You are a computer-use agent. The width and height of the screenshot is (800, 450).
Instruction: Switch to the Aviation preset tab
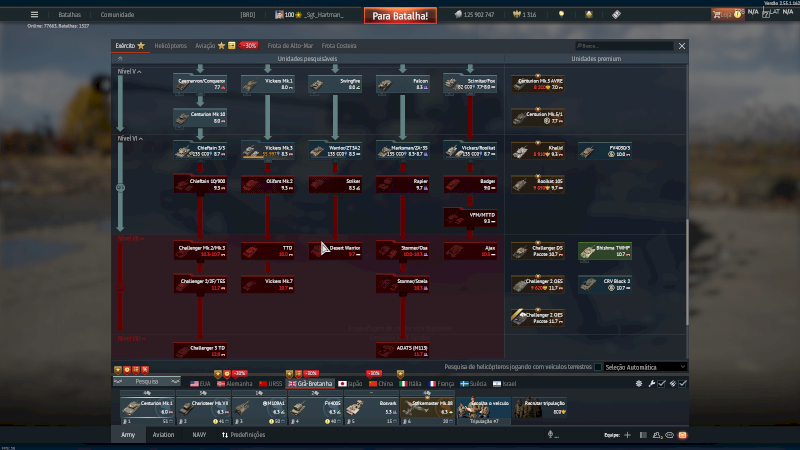coord(163,435)
